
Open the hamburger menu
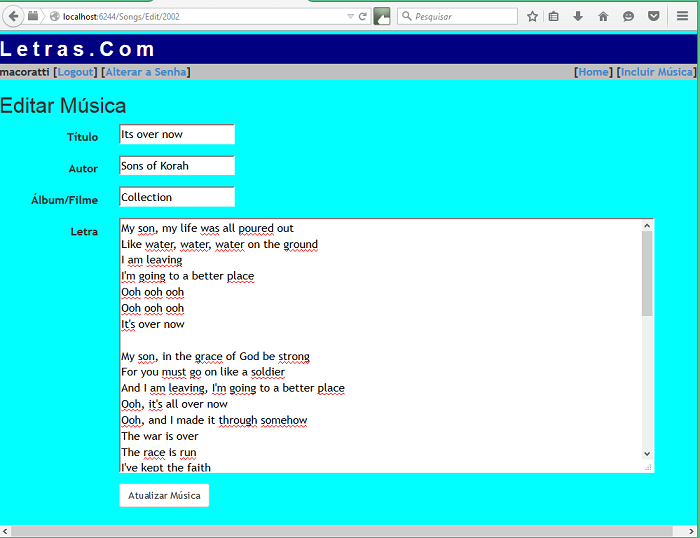[x=682, y=16]
